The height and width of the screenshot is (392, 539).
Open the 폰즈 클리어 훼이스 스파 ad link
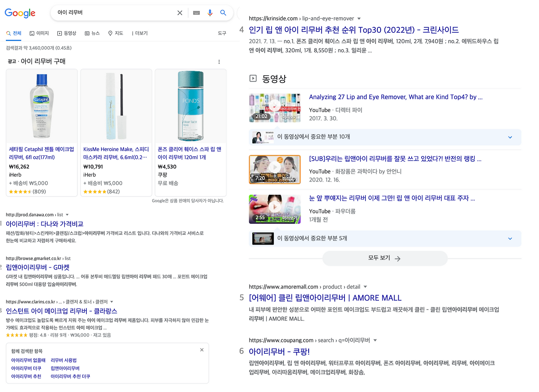point(189,153)
